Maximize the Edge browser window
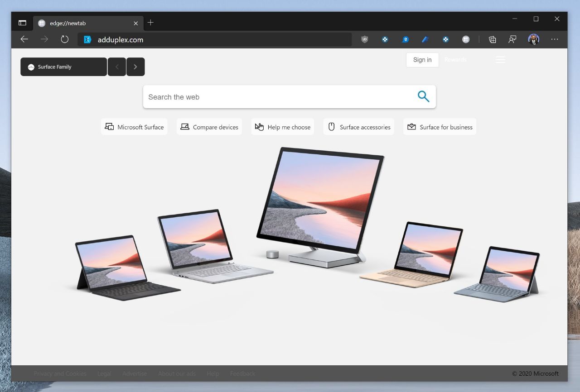580x392 pixels. click(x=536, y=19)
